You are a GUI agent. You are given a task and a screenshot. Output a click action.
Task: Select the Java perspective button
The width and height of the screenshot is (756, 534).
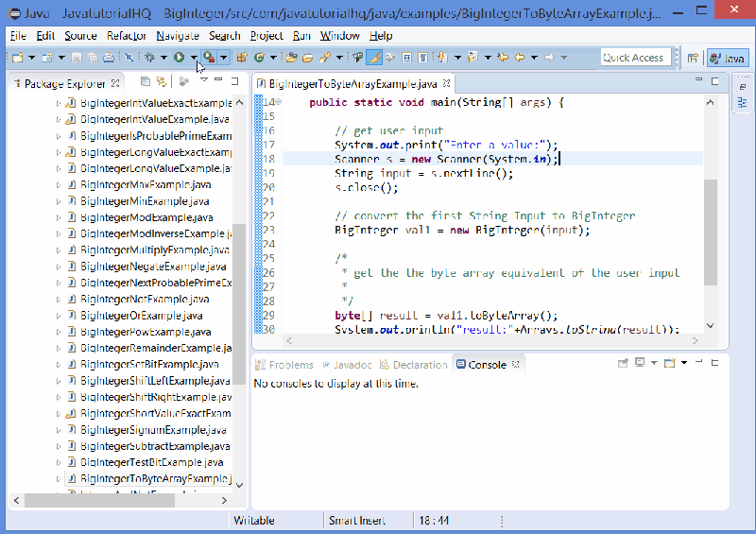pyautogui.click(x=728, y=58)
